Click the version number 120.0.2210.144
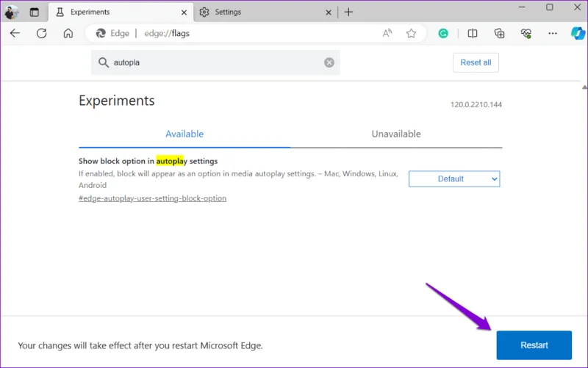588x368 pixels. click(476, 104)
